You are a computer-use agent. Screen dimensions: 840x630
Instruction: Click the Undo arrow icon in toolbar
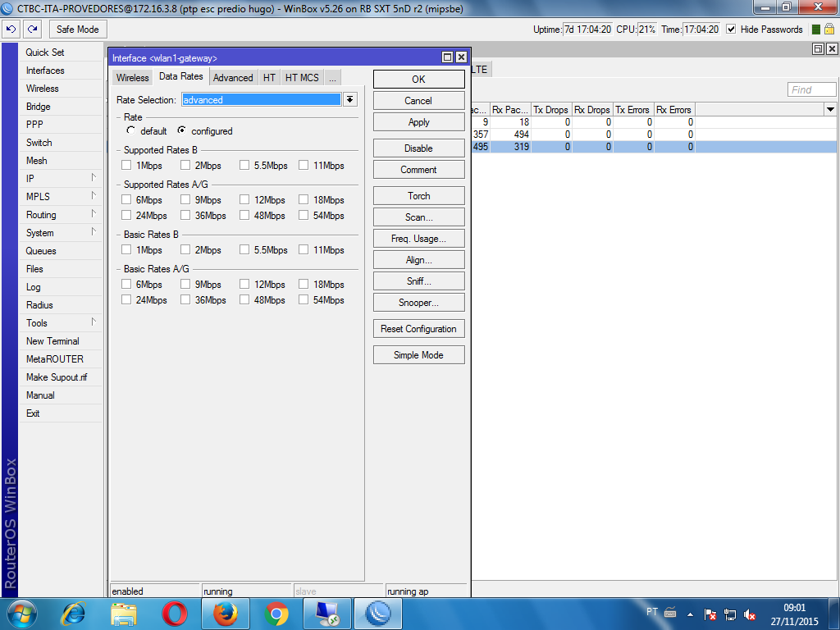click(11, 29)
